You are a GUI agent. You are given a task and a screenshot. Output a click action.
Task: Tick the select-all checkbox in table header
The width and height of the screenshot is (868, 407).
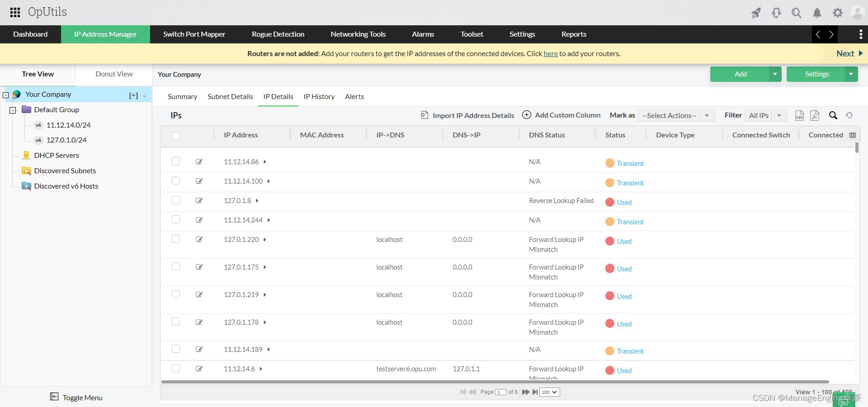tap(176, 136)
